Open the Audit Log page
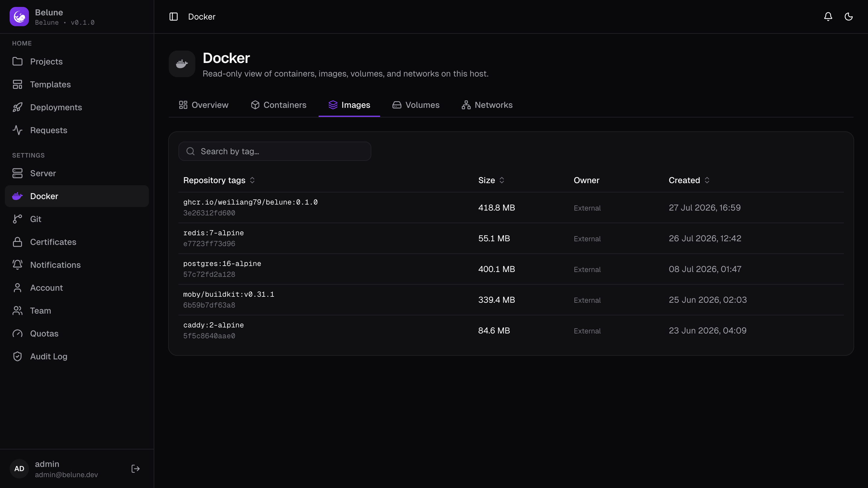 pyautogui.click(x=77, y=356)
